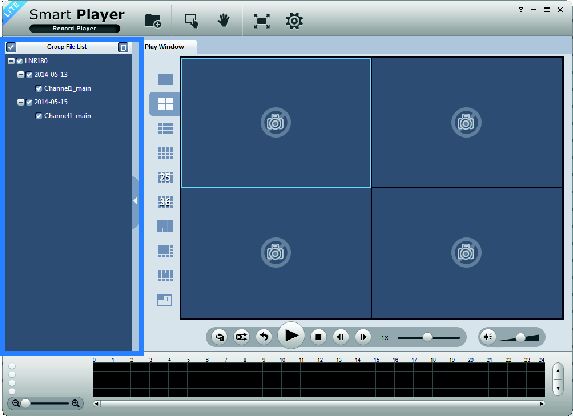Toggle the select-all checkbox in file list header
This screenshot has height=416, width=573.
11,47
